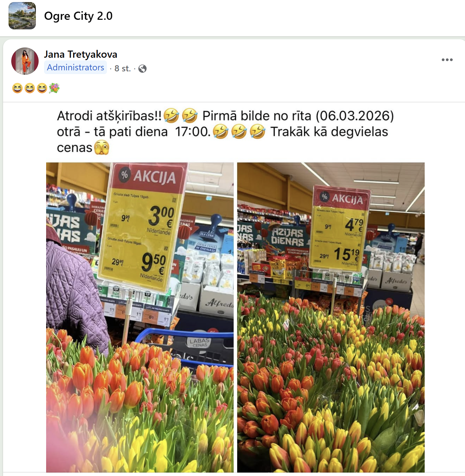Viewport: 465px width, 476px height.
Task: Open the post timestamp '8 st.'
Action: point(123,69)
